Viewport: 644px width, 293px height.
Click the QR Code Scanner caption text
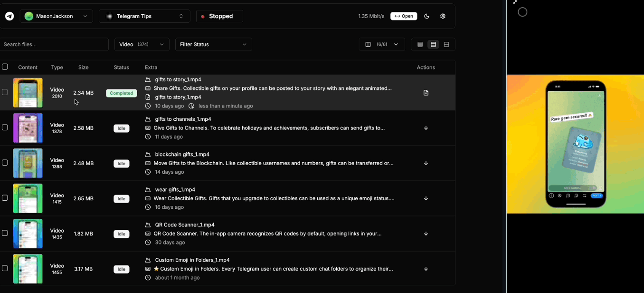pyautogui.click(x=268, y=234)
